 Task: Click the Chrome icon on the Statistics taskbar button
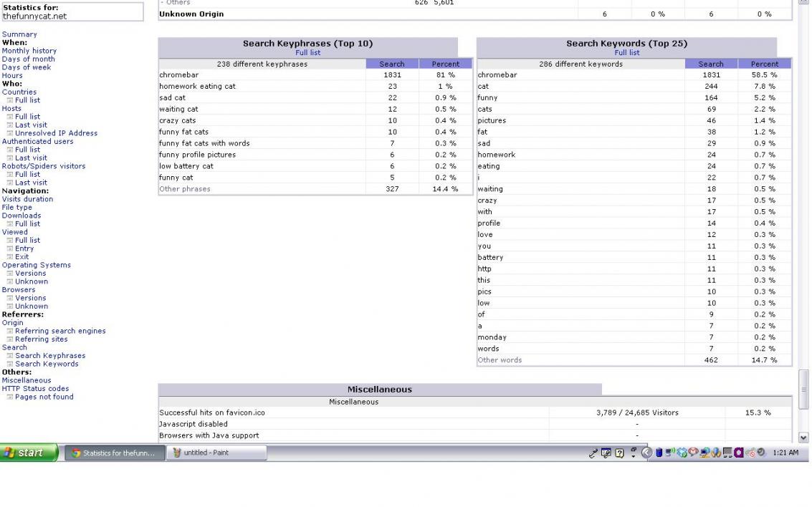click(x=76, y=453)
